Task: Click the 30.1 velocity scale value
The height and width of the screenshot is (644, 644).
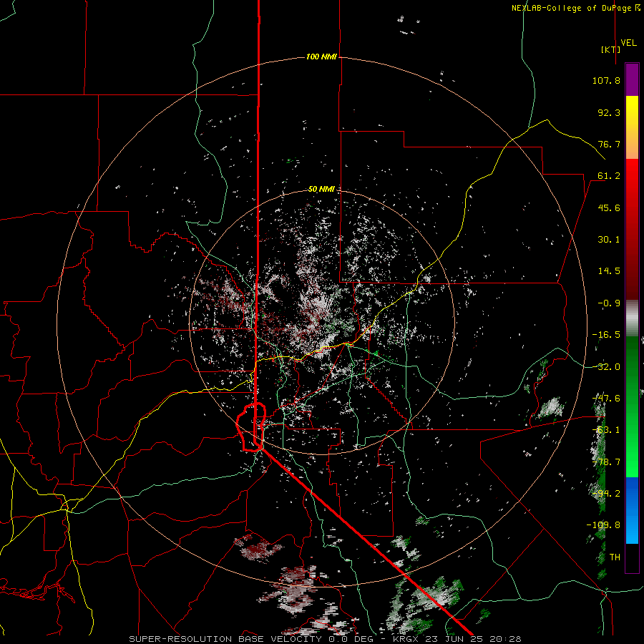Action: (609, 240)
